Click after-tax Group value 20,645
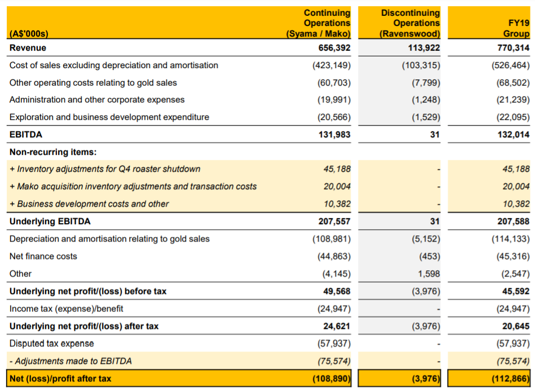This screenshot has width=535, height=392. point(516,327)
